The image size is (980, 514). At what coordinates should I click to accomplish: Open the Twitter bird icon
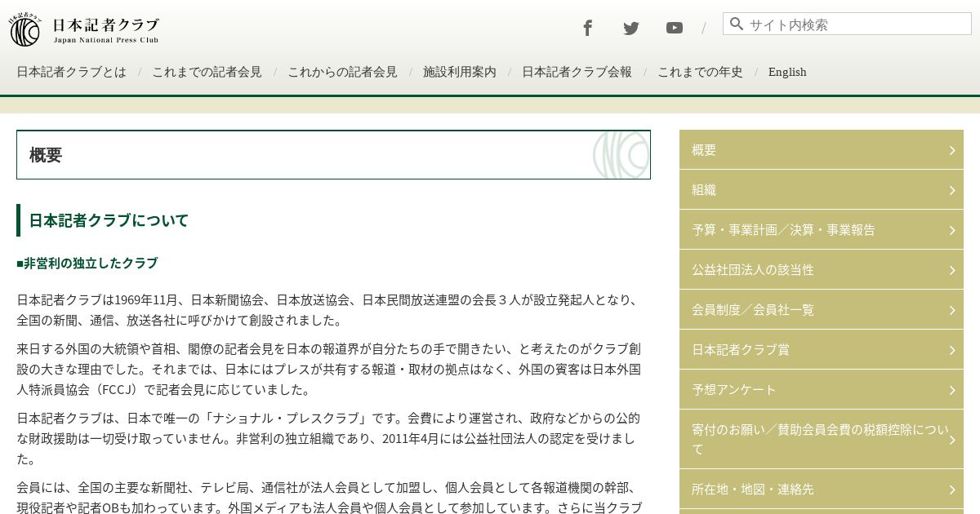[x=631, y=28]
